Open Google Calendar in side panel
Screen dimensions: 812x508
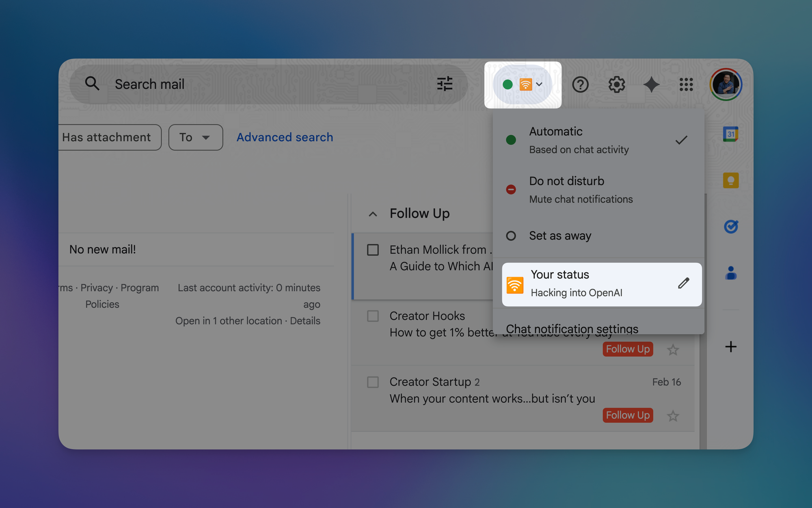coord(730,134)
